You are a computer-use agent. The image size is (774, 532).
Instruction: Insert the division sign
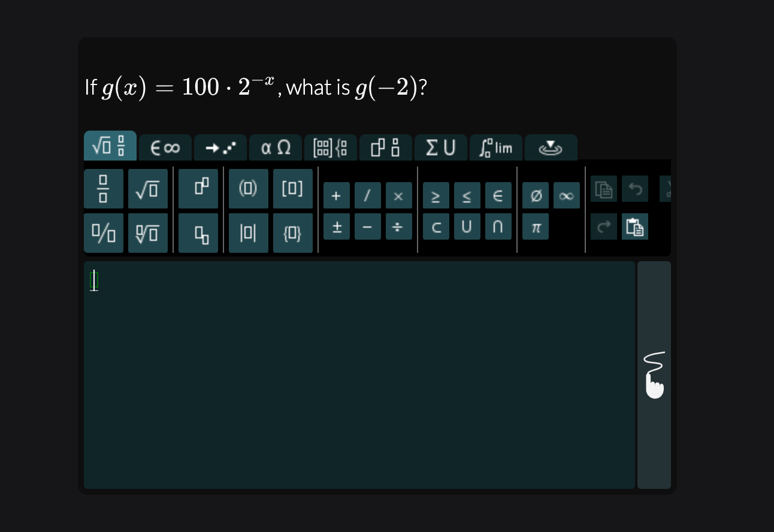pos(399,226)
